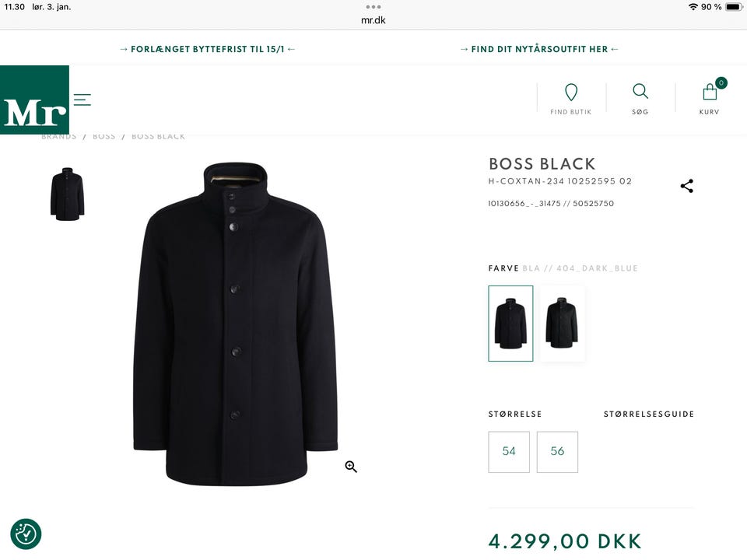The width and height of the screenshot is (747, 560).
Task: Click the small coat thumbnail image
Action: tap(67, 194)
